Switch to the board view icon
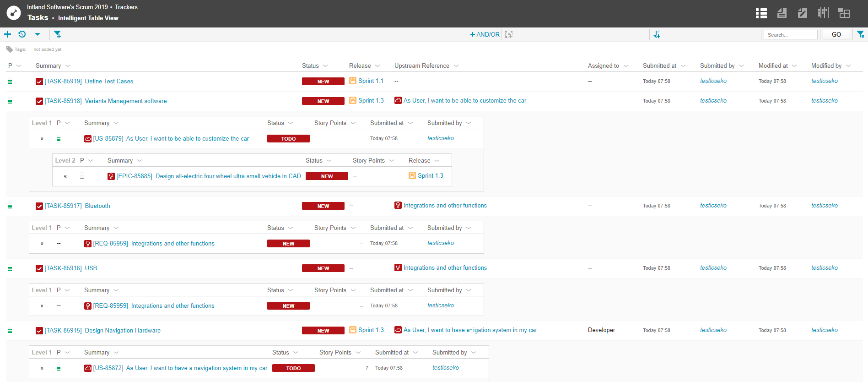 click(823, 13)
